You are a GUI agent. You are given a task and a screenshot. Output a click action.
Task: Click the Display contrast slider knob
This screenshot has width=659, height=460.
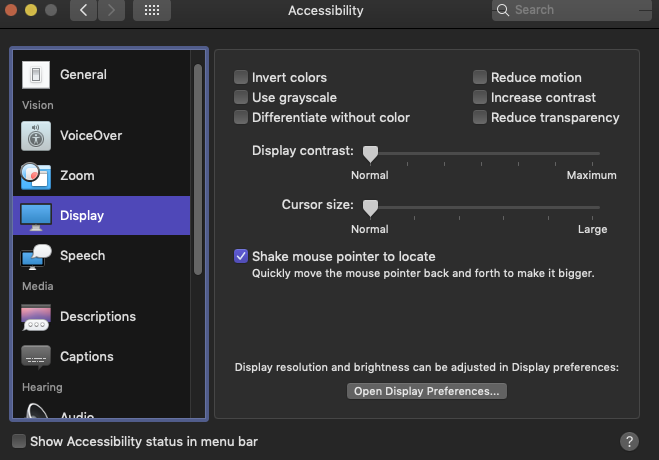[x=370, y=153]
